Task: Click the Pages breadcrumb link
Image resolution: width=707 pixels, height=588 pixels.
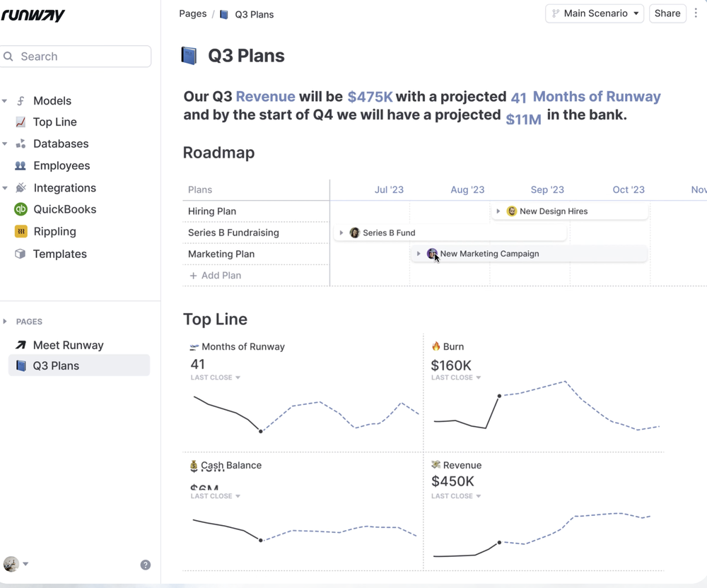Action: 193,14
